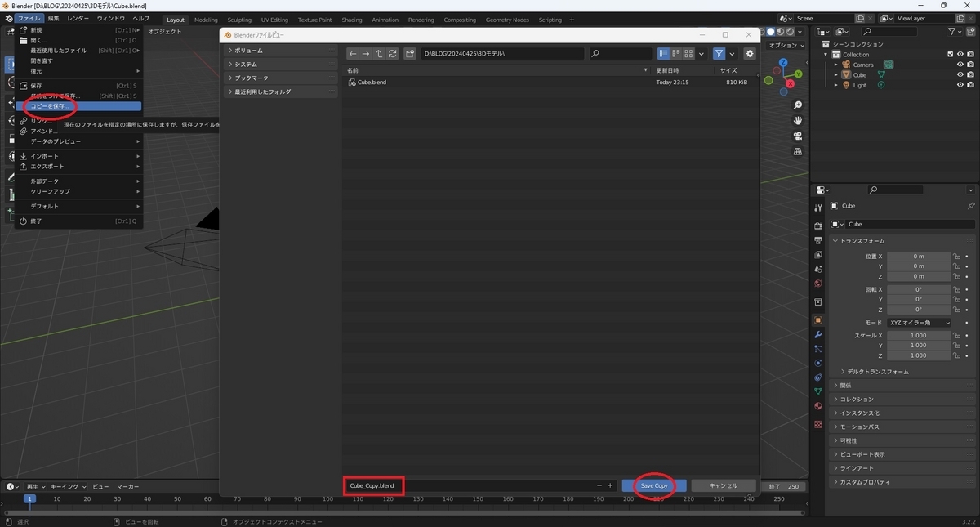This screenshot has width=980, height=527.
Task: Expand カスタムプロパティ panel
Action: click(x=903, y=482)
